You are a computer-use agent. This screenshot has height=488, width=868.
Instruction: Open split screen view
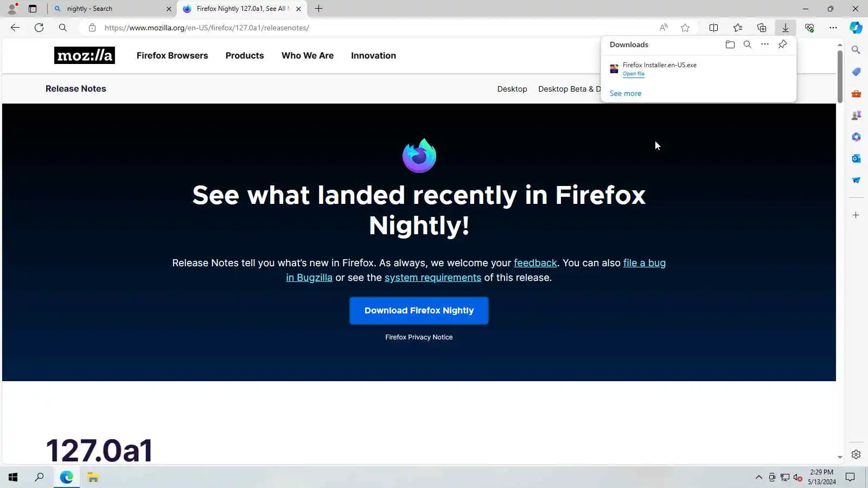click(x=714, y=28)
